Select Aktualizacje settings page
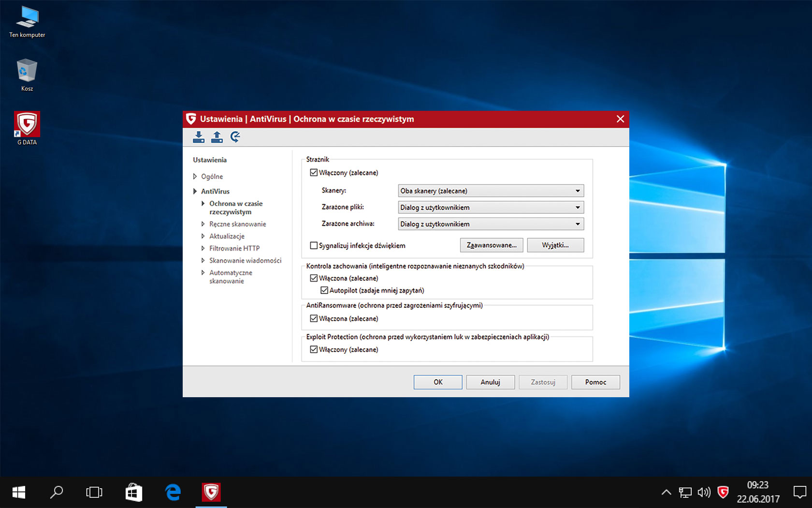This screenshot has height=508, width=812. pos(227,236)
